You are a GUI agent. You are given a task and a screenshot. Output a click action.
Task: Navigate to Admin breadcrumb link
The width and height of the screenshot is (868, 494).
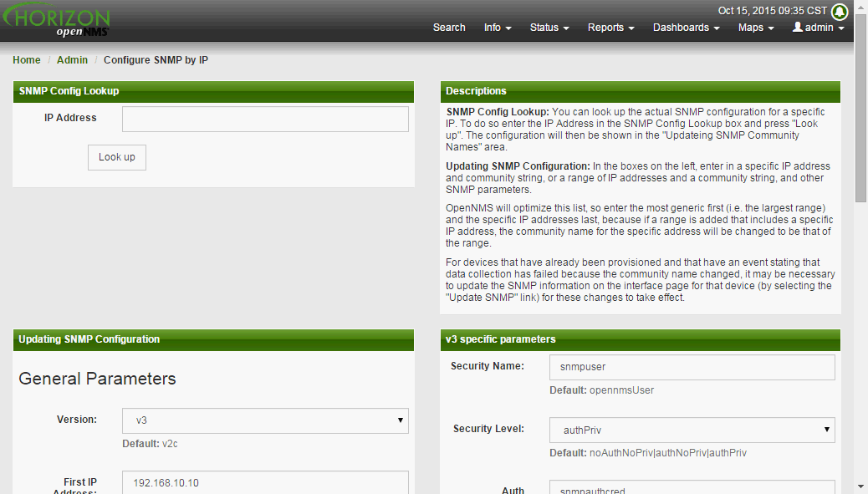[72, 60]
